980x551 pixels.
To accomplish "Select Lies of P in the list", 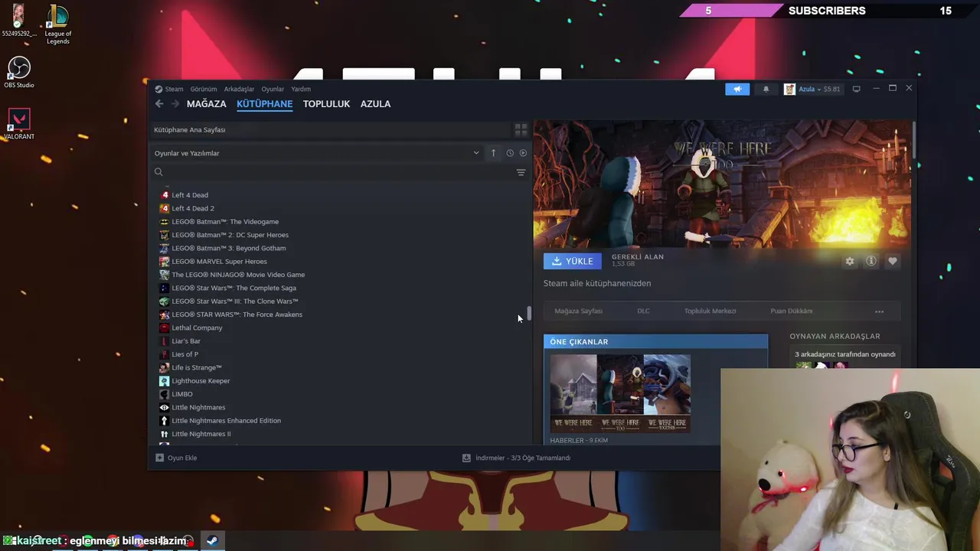I will pos(185,354).
